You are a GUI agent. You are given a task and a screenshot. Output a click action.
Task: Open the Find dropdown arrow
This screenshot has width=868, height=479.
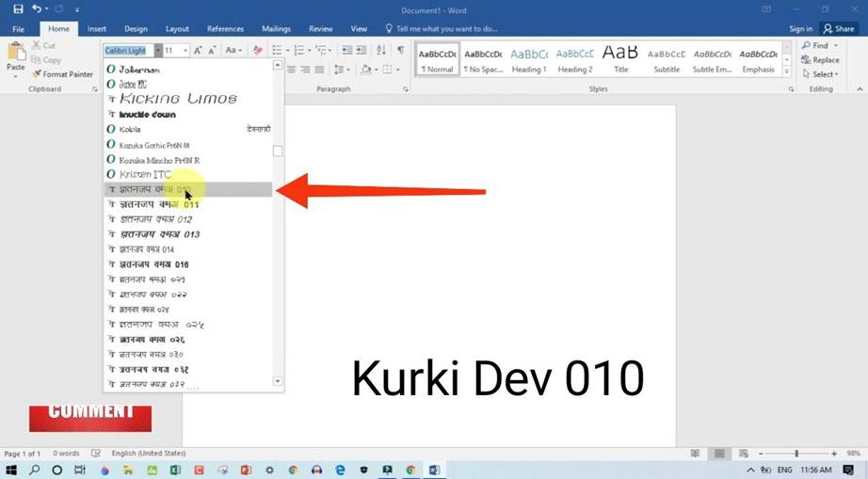(835, 45)
